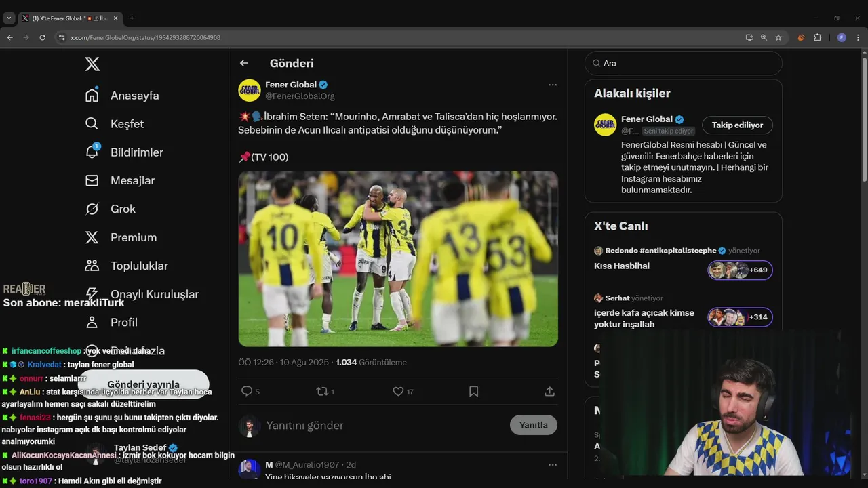Click the X logo in the sidebar
Viewport: 868px width, 488px height.
(92, 64)
